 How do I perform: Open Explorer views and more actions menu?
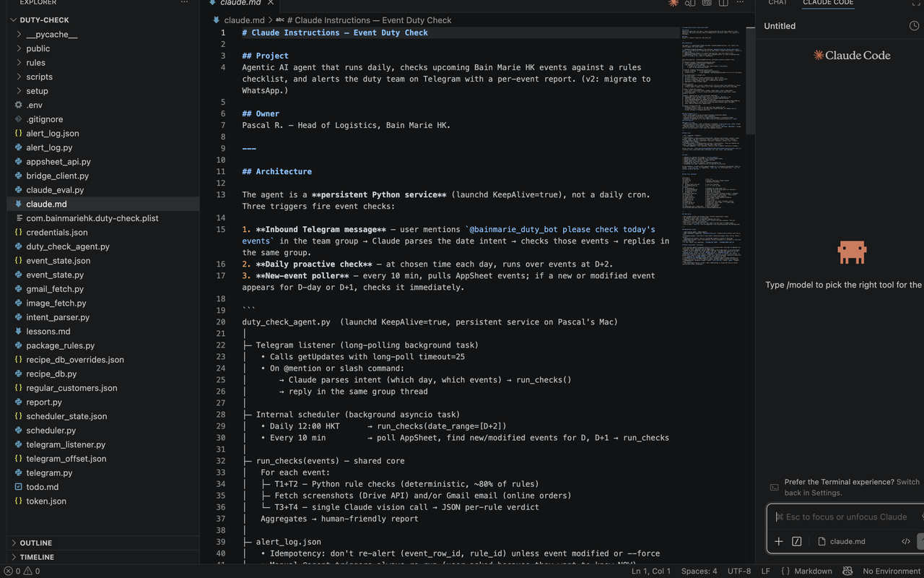[x=184, y=3]
